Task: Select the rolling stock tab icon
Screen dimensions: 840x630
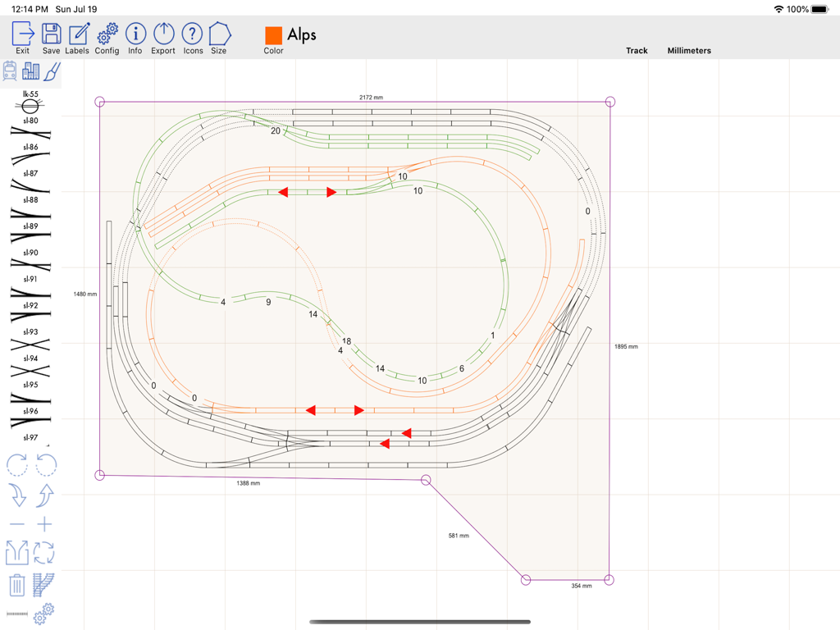Action: pos(10,71)
